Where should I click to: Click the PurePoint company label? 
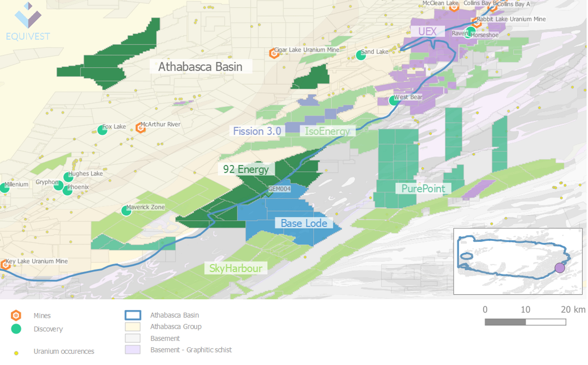coord(423,189)
